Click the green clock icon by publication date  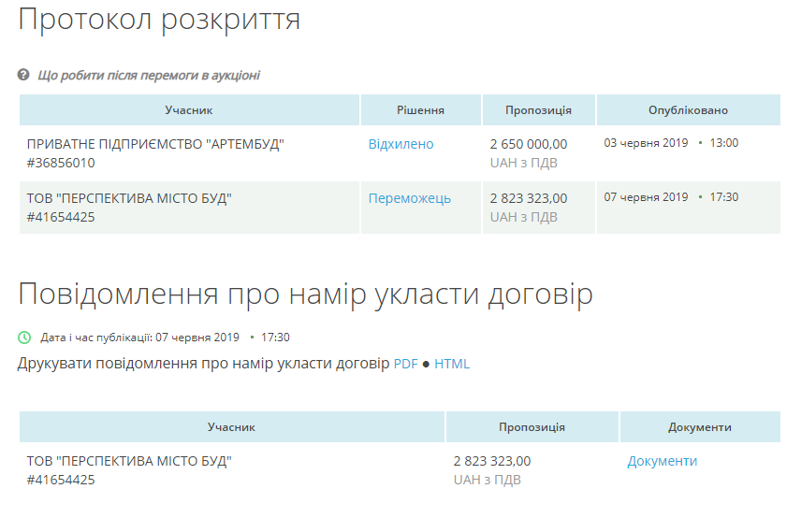24,337
